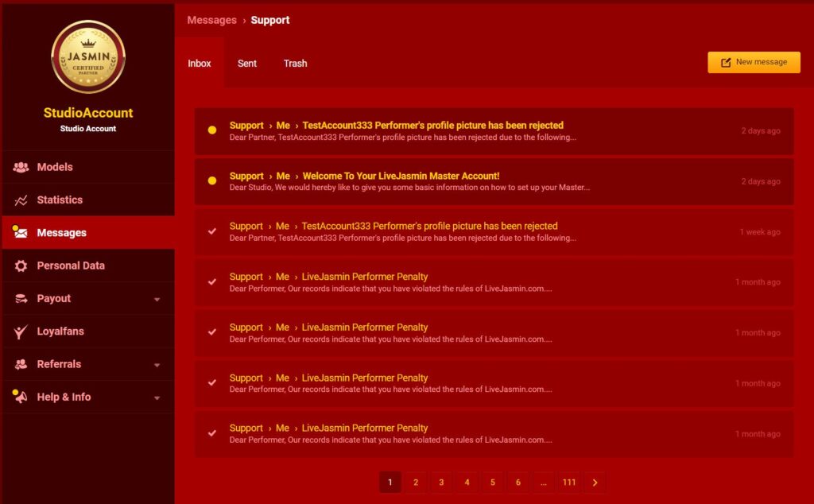Click the Referrals icon in sidebar
The width and height of the screenshot is (814, 504).
coord(21,364)
